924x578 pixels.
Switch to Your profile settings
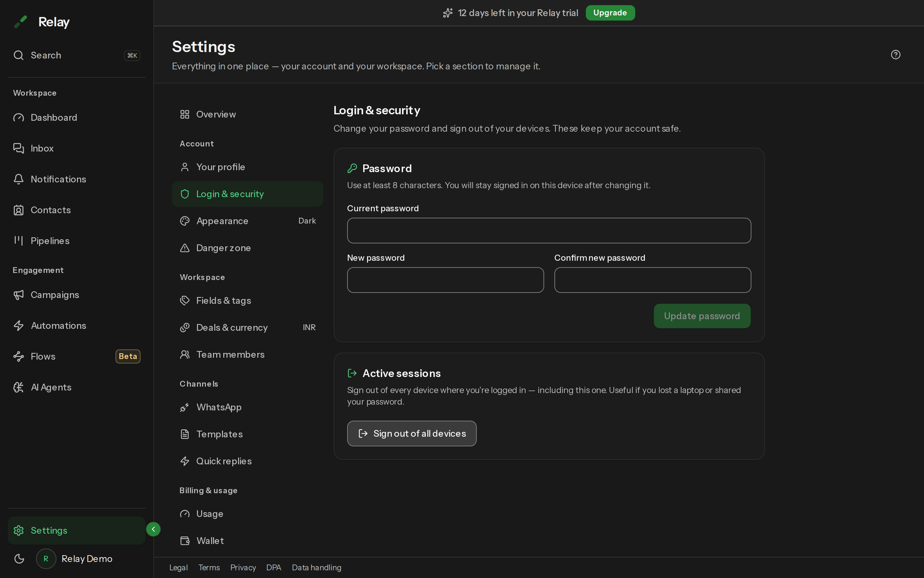click(247, 167)
